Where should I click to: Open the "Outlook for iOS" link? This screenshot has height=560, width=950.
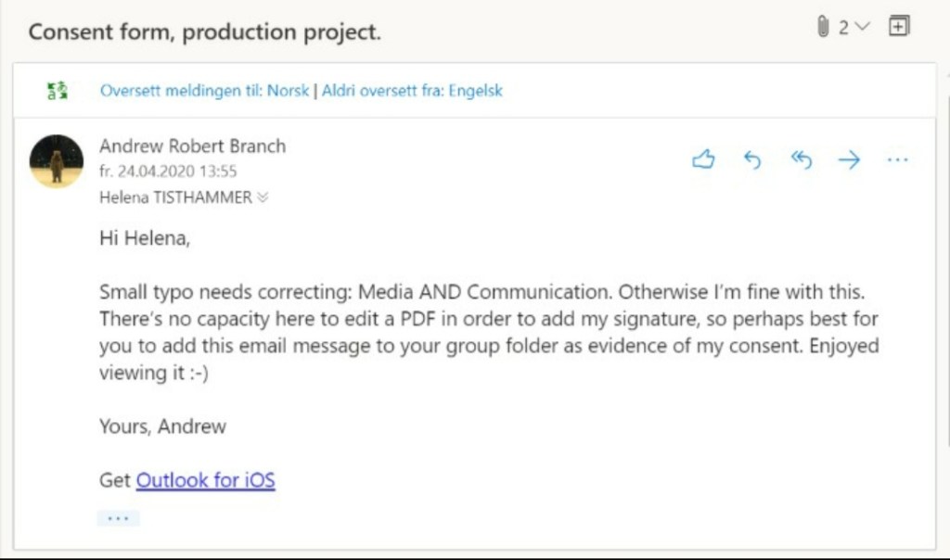point(205,481)
